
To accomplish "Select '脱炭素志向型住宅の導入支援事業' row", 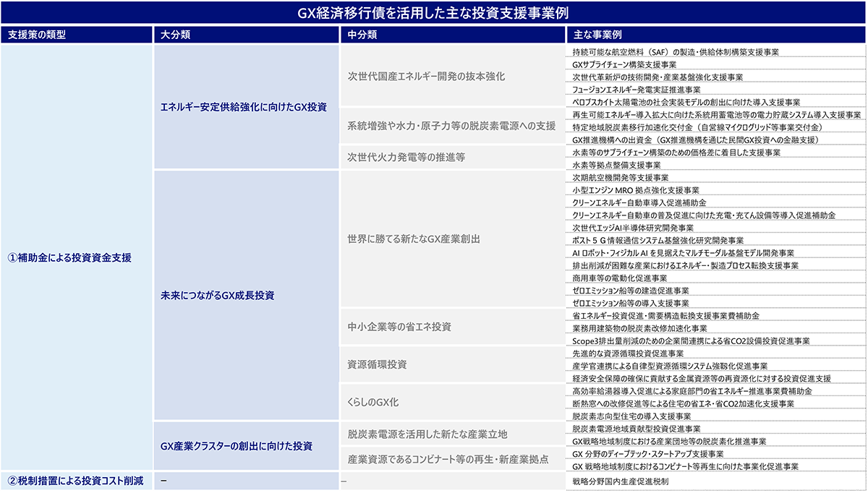I will tap(631, 416).
